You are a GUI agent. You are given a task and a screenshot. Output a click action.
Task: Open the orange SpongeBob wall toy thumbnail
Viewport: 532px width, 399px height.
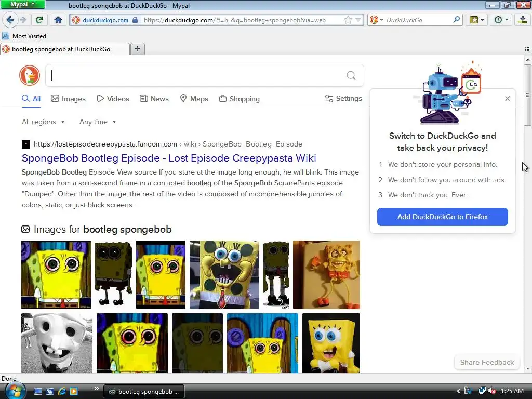coord(326,275)
